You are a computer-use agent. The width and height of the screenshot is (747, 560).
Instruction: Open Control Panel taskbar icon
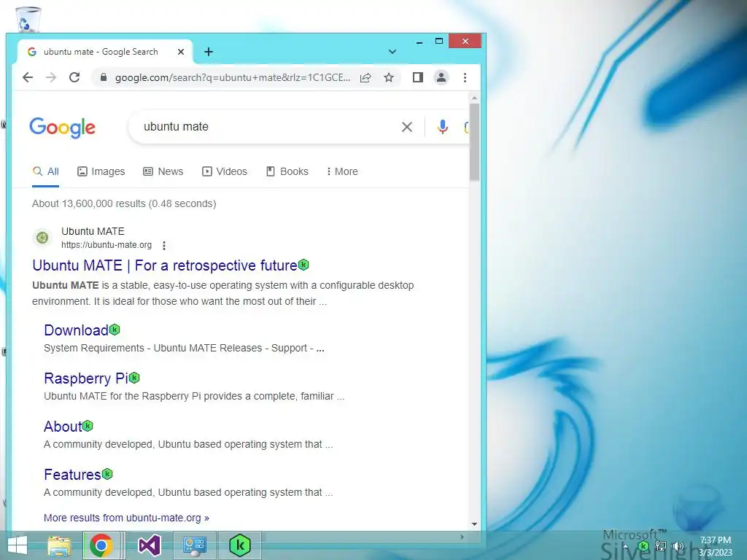[x=194, y=545]
